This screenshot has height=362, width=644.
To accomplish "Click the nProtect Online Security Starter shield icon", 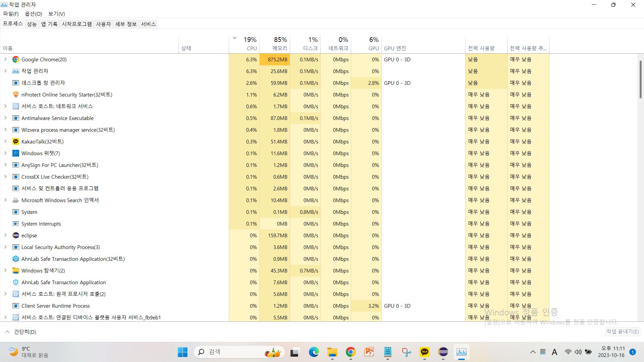I will [x=16, y=95].
